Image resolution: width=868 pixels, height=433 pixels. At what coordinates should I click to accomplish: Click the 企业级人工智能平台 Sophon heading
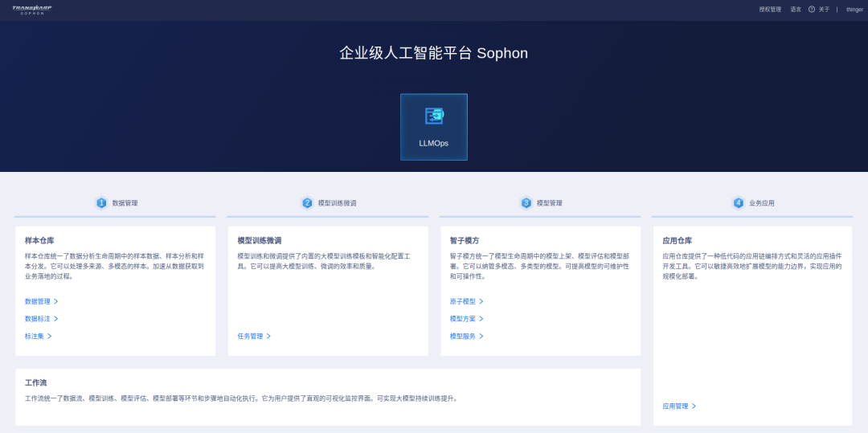[433, 53]
